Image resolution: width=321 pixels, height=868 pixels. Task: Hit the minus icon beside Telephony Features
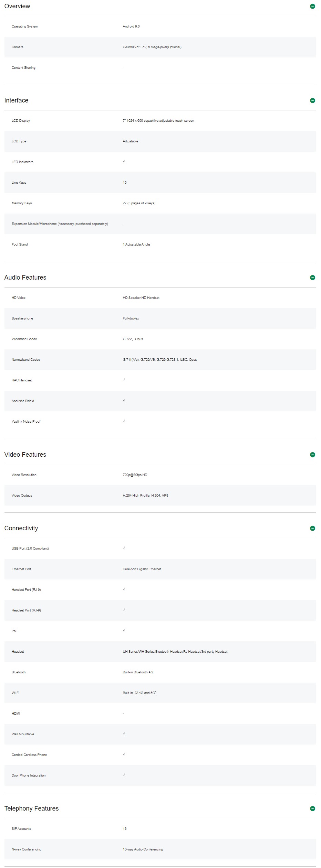(x=312, y=809)
